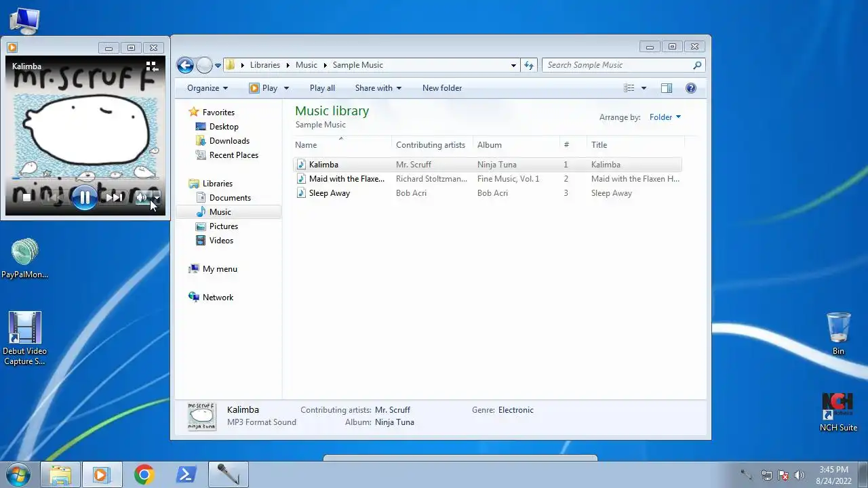The width and height of the screenshot is (868, 488).
Task: Go back in Explorer
Action: 185,65
